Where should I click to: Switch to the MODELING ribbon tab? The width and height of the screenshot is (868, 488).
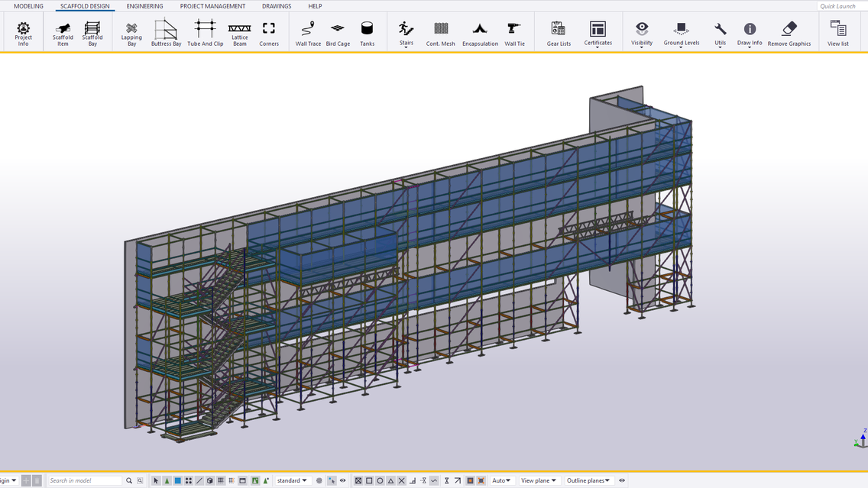28,6
